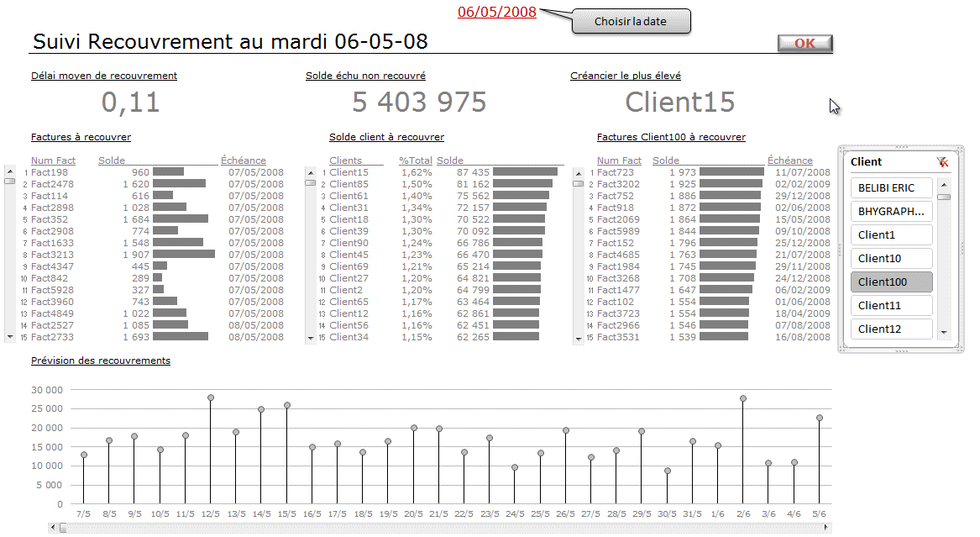
Task: Click the 0,11 average delay value
Action: pos(131,102)
